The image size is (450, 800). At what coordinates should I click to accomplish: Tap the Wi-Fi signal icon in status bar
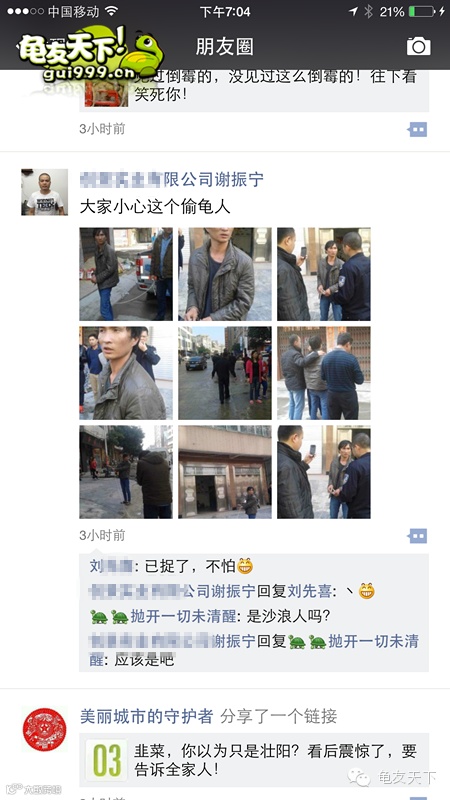(x=111, y=11)
